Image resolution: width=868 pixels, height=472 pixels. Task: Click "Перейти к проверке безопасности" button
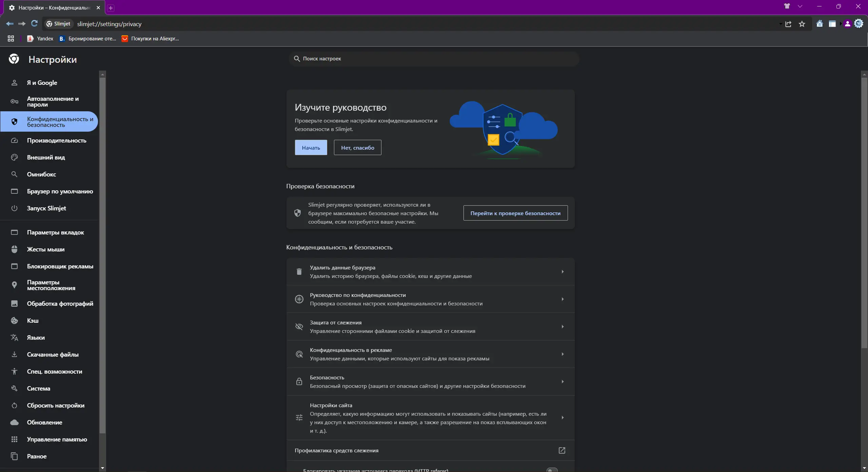point(515,213)
